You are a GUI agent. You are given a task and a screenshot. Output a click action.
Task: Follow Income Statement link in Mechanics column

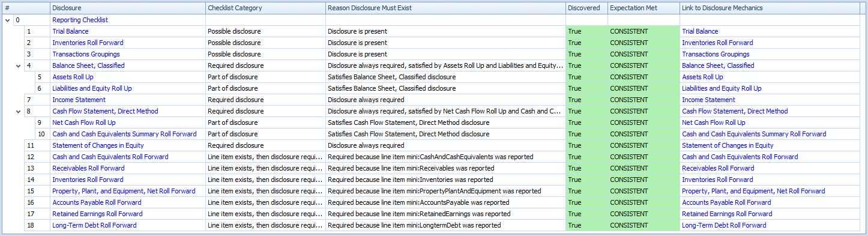click(x=708, y=100)
